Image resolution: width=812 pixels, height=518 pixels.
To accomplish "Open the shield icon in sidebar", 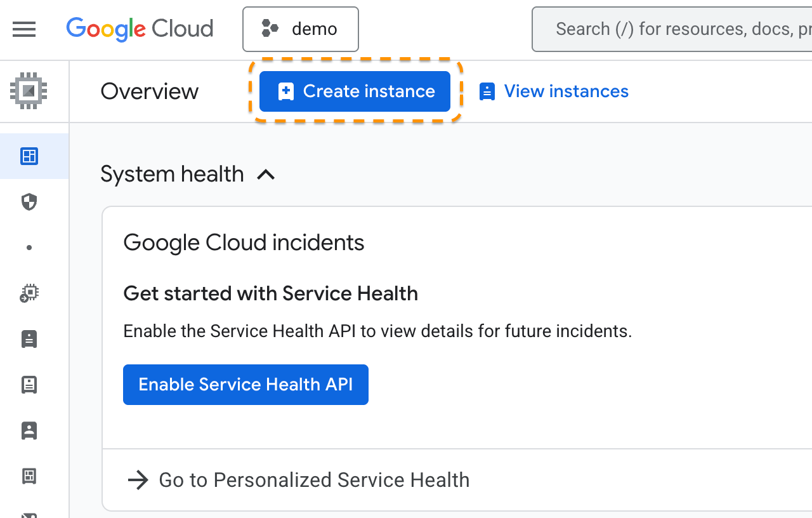I will [29, 203].
